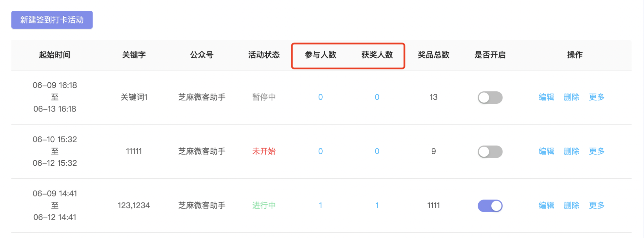Viewport: 644px width, 238px height.
Task: View winners count of the 未开始 activity
Action: coord(377,151)
